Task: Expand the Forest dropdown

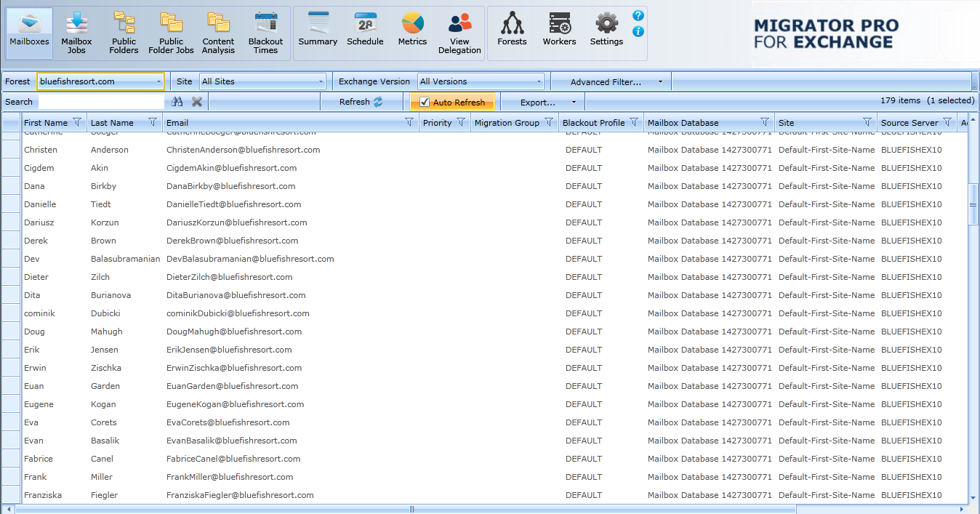Action: pos(158,81)
